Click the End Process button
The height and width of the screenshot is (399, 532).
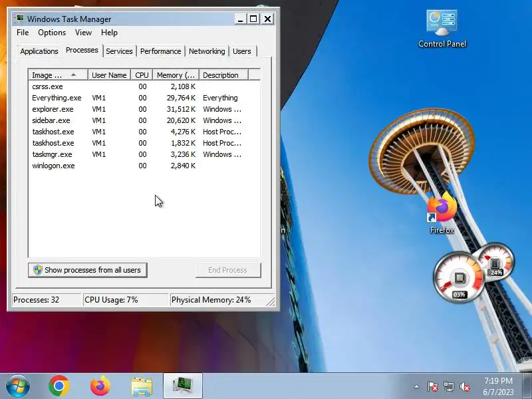click(228, 270)
